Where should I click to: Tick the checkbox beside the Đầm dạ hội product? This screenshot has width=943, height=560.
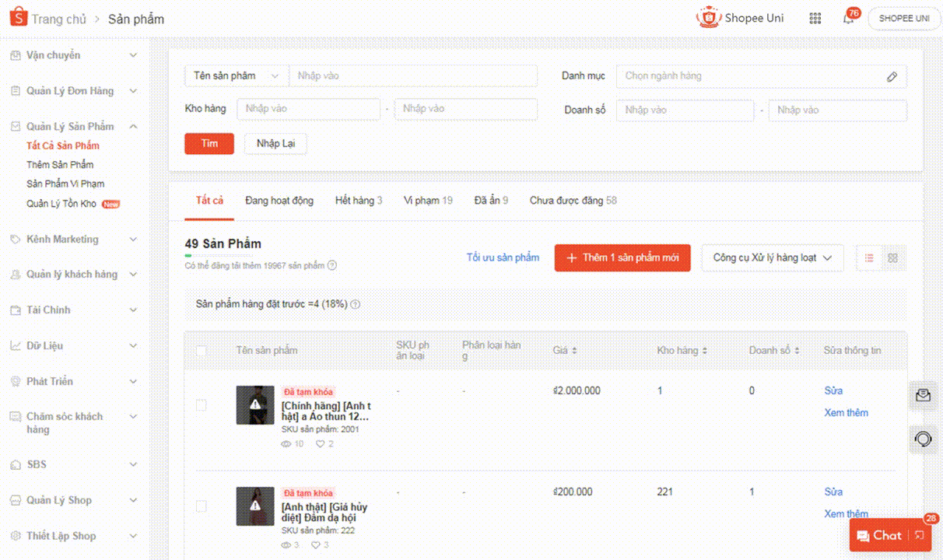[x=201, y=506]
